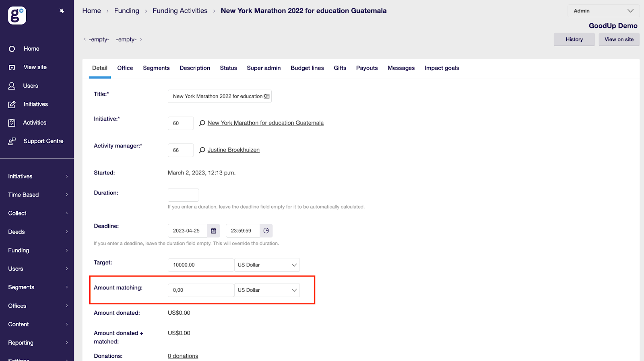Viewport: 644px width, 361px height.
Task: Switch to the Status tab
Action: coord(229,68)
